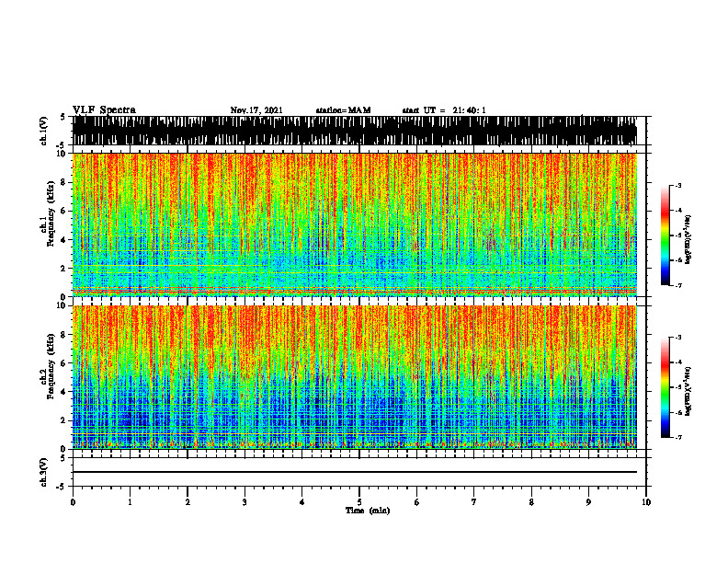Click time axis tick label 8
Image resolution: width=728 pixels, height=563 pixels.
[531, 502]
